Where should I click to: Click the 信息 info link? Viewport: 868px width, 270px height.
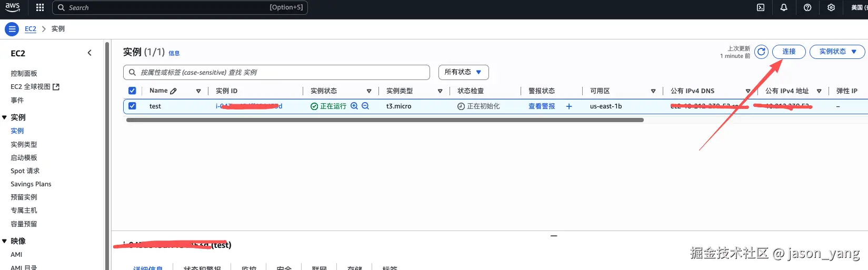pyautogui.click(x=174, y=53)
